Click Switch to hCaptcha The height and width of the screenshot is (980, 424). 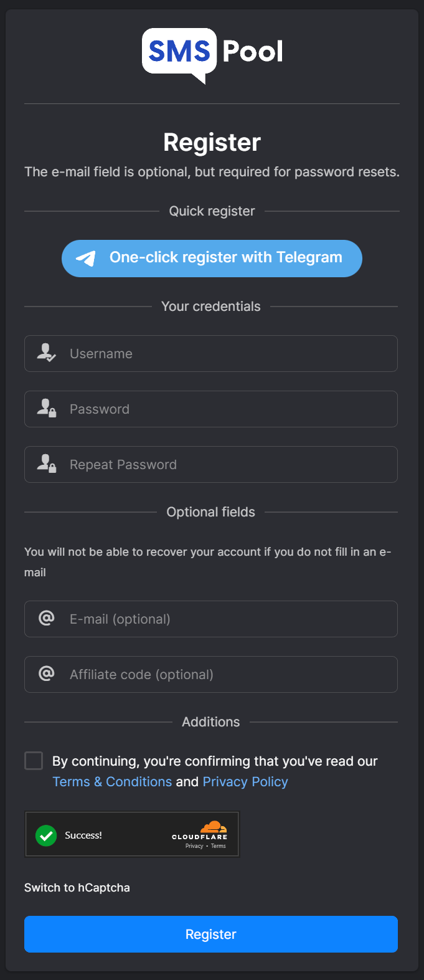77,887
